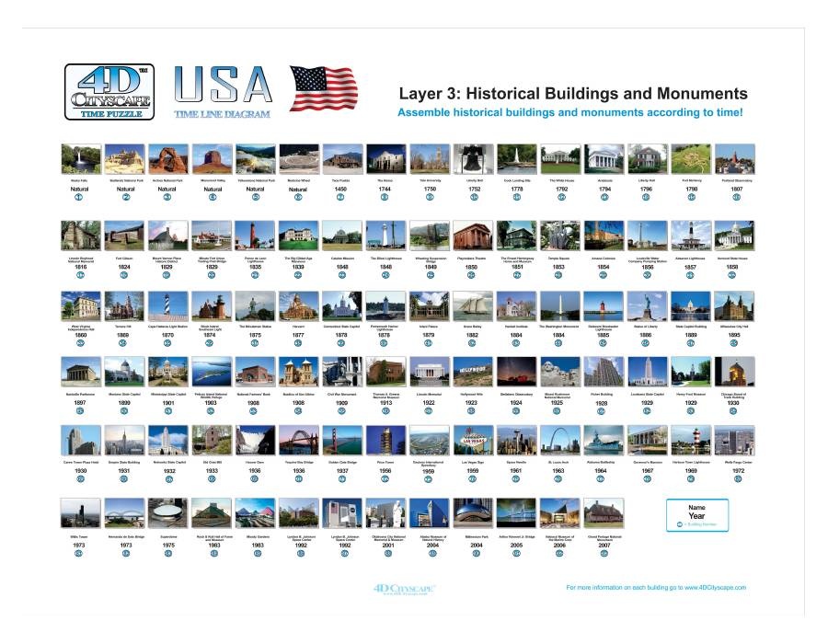The height and width of the screenshot is (644, 828).
Task: Open the Alamo thumbnail dated 1744
Action: (x=386, y=159)
